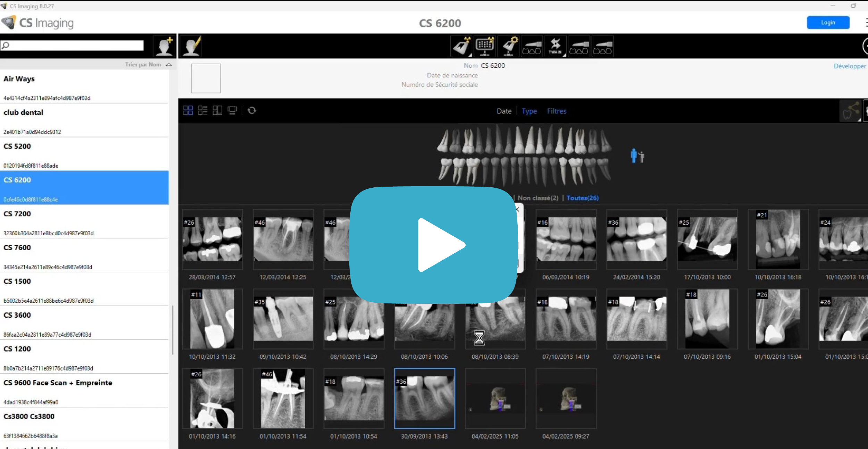Select patient CS 7200
This screenshot has height=449, width=868.
click(84, 221)
